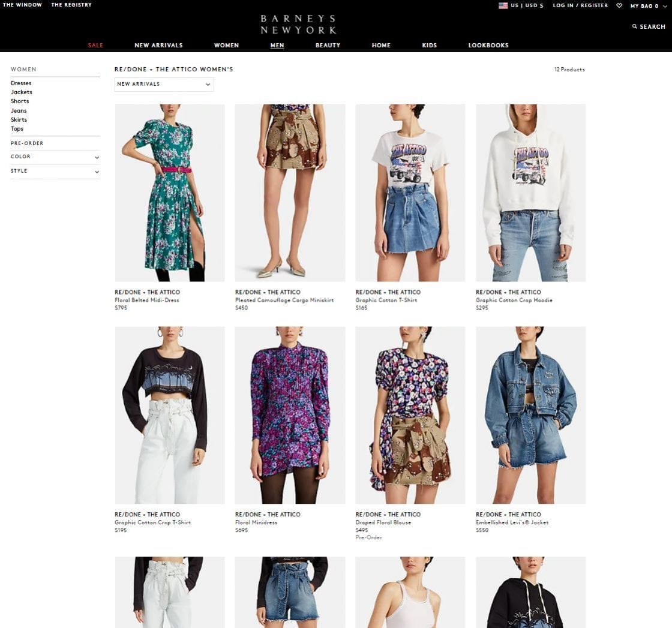This screenshot has width=672, height=628.
Task: Click Draped Floral Blouse title link
Action: 383,522
